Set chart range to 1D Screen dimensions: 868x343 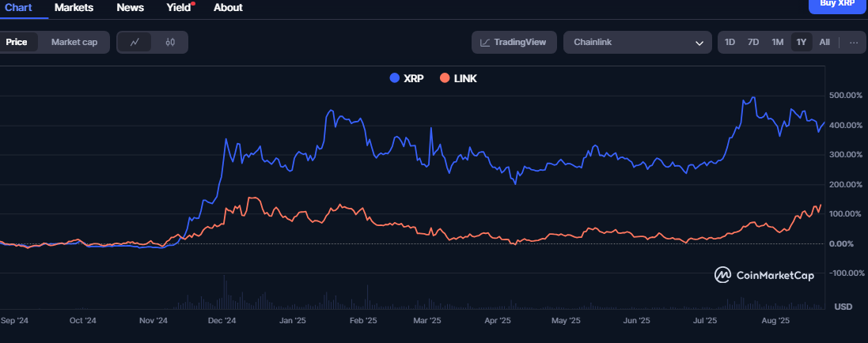[730, 42]
